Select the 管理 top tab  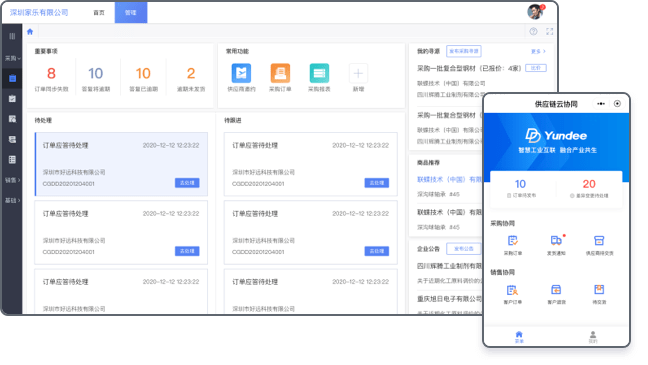[x=131, y=13]
